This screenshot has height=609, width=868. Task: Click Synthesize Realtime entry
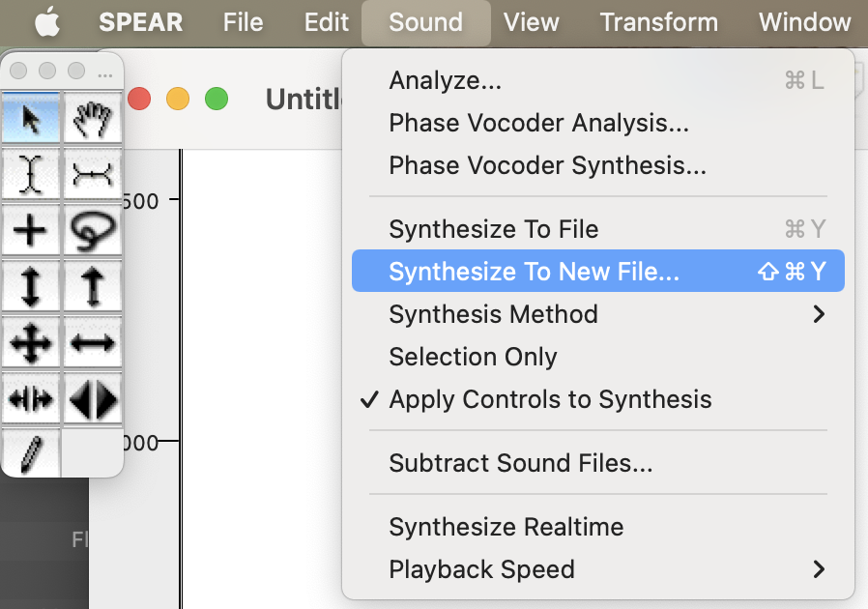point(506,527)
